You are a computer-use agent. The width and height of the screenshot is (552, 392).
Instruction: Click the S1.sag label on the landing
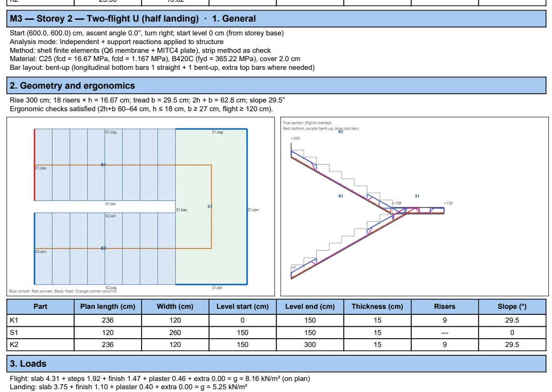(217, 132)
